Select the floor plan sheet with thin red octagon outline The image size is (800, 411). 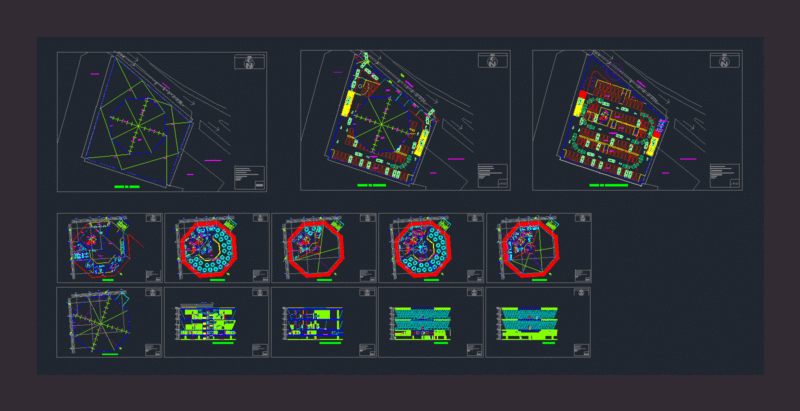tap(109, 248)
